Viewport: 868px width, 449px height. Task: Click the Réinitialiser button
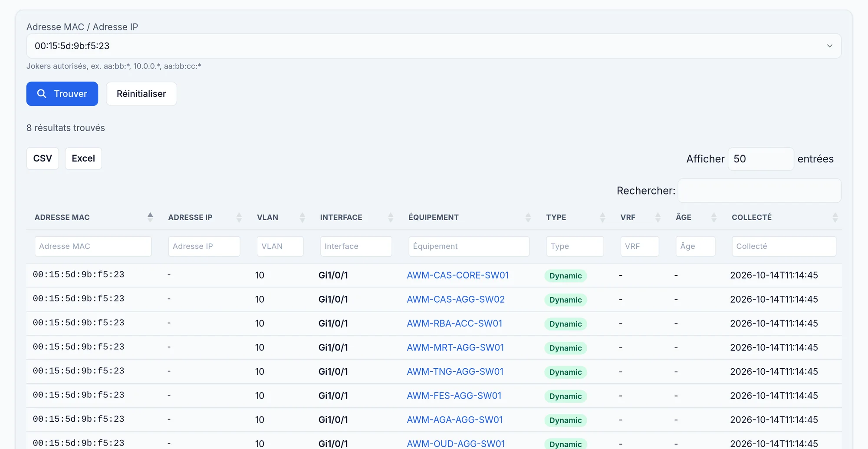[141, 94]
